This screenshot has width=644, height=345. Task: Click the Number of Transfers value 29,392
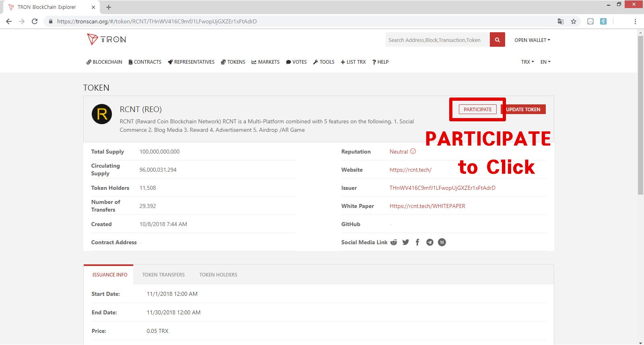click(x=147, y=206)
